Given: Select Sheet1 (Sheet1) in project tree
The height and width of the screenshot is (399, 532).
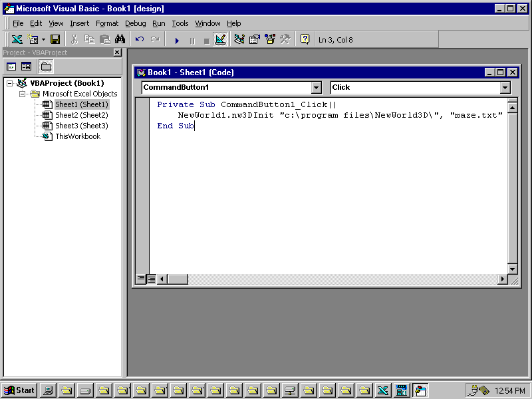Looking at the screenshot, I should 82,104.
